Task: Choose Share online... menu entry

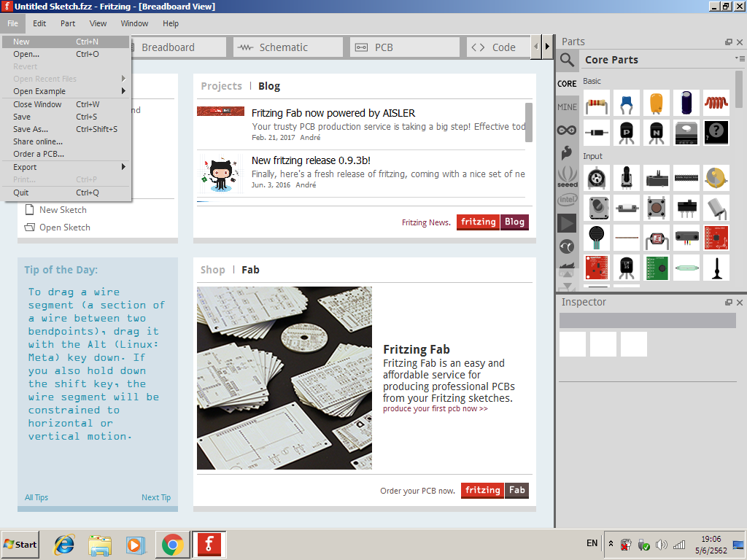Action: pyautogui.click(x=66, y=141)
